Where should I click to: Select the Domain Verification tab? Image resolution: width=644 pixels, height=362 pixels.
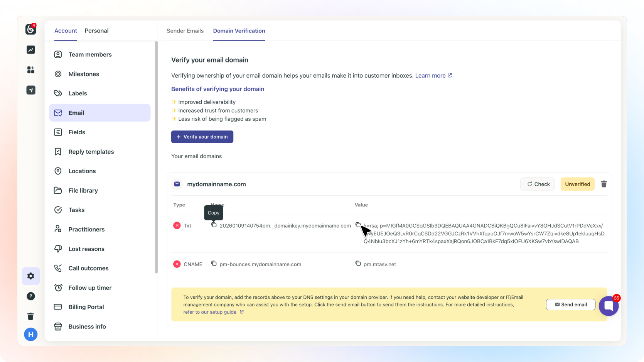point(239,31)
